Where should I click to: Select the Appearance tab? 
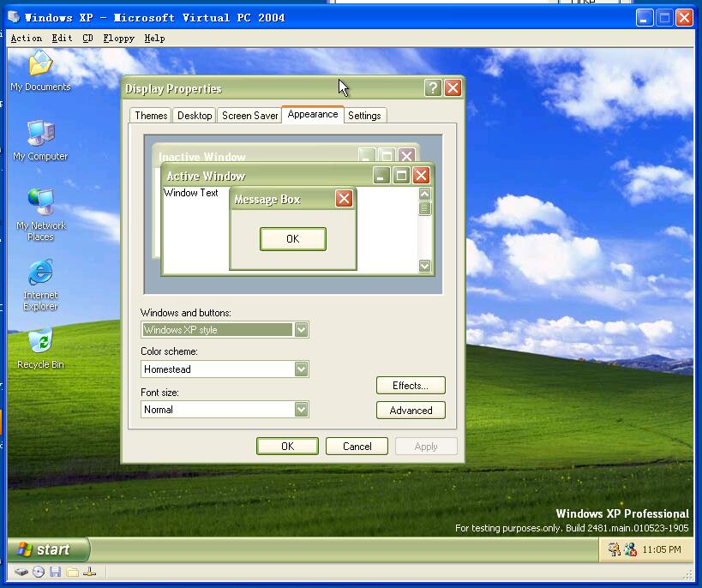pyautogui.click(x=313, y=114)
